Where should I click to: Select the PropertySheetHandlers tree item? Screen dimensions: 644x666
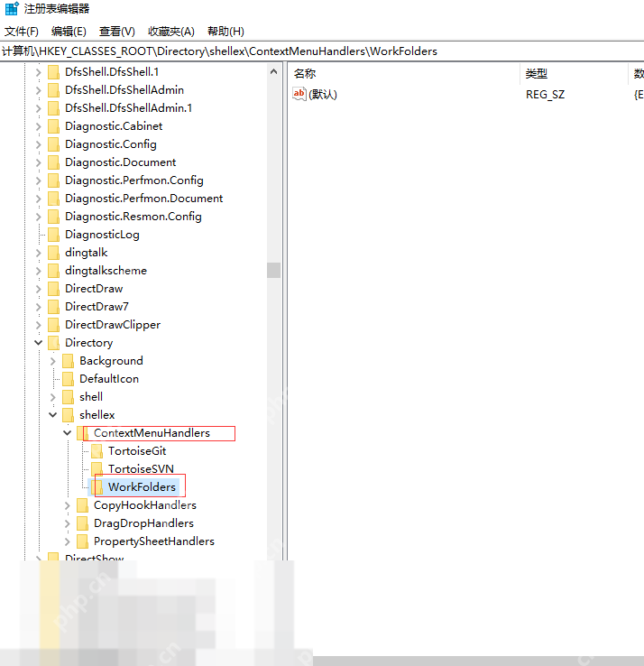(x=153, y=541)
